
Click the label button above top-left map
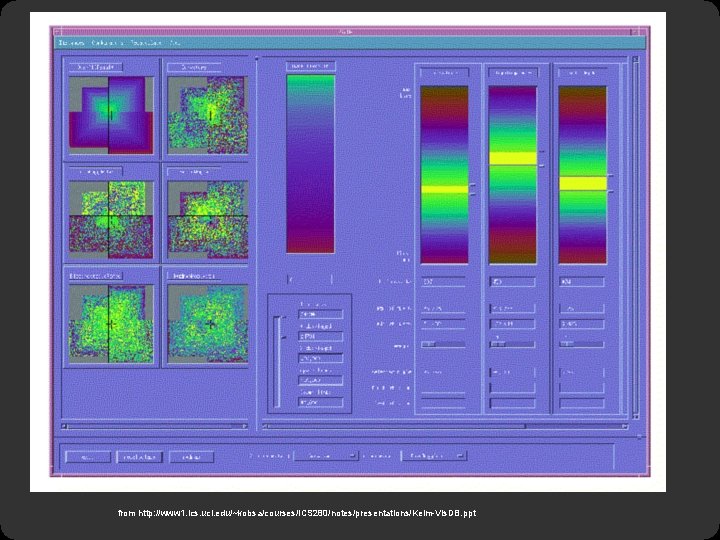point(96,67)
